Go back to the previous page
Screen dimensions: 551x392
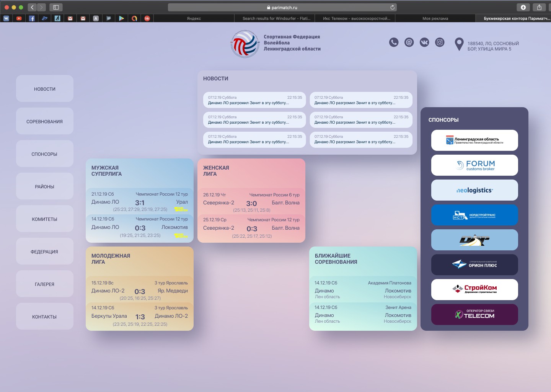tap(32, 7)
